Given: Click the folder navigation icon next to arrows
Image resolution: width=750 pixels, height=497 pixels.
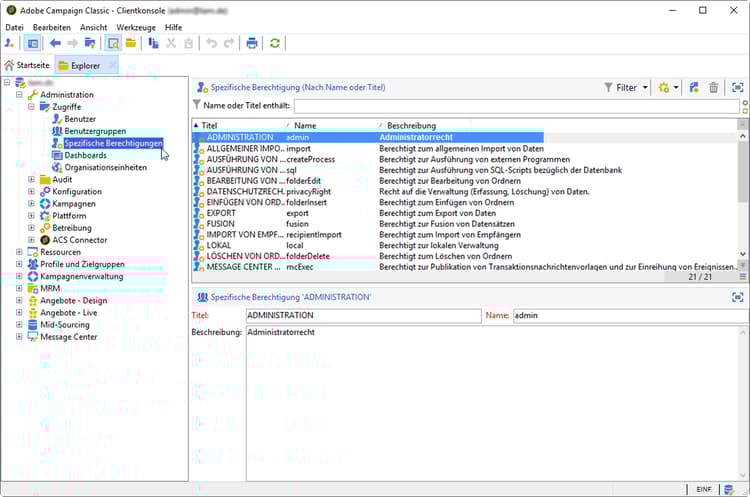Looking at the screenshot, I should point(89,44).
